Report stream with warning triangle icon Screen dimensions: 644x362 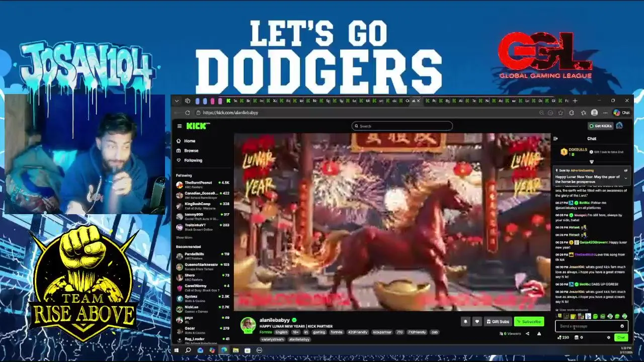(539, 333)
